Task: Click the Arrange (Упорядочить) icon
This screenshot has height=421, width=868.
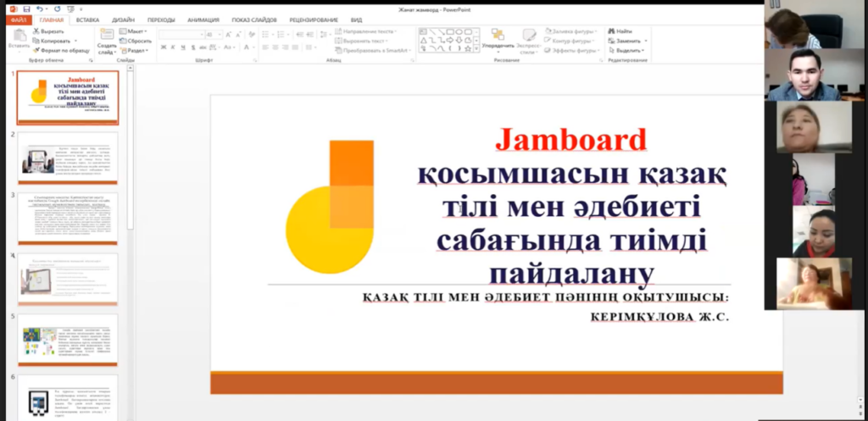Action: pyautogui.click(x=497, y=35)
